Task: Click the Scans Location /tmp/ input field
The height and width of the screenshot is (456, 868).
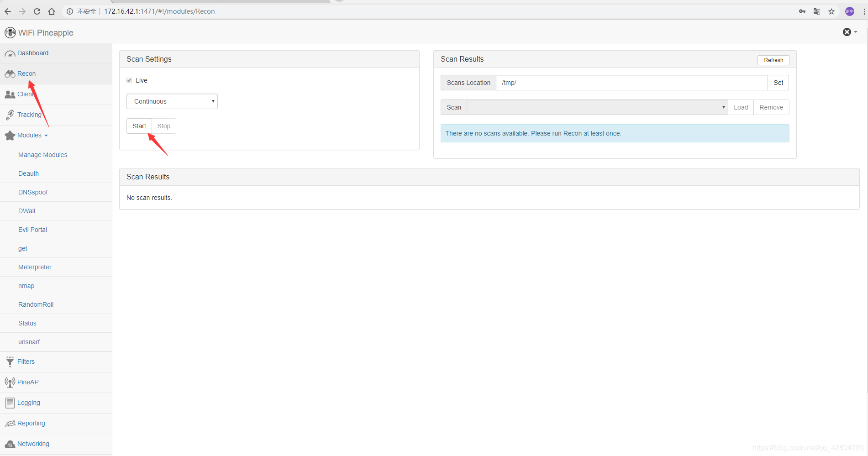Action: pyautogui.click(x=632, y=83)
